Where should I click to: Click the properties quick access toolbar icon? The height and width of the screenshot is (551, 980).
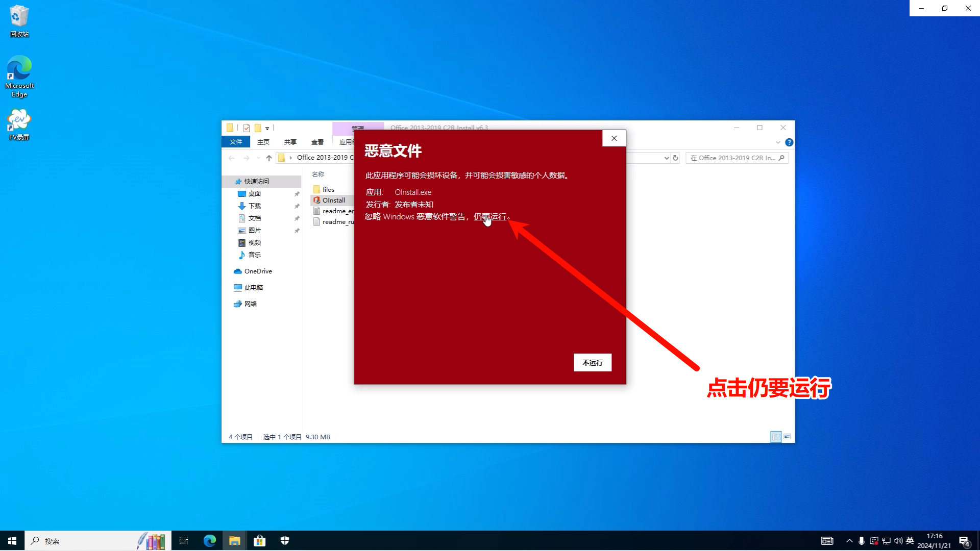coord(247,128)
